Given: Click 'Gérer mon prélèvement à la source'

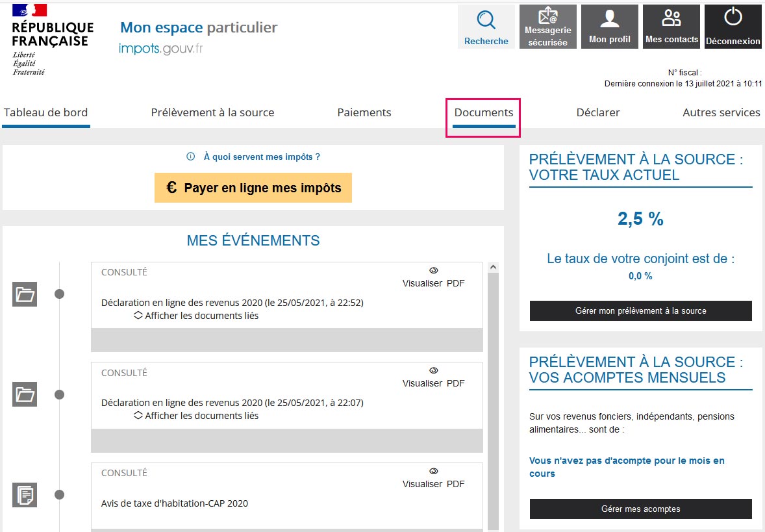Looking at the screenshot, I should 640,310.
